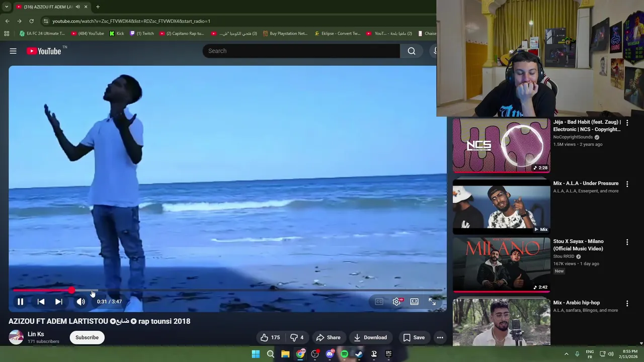Go back in browser history
This screenshot has width=644, height=362.
tap(7, 21)
